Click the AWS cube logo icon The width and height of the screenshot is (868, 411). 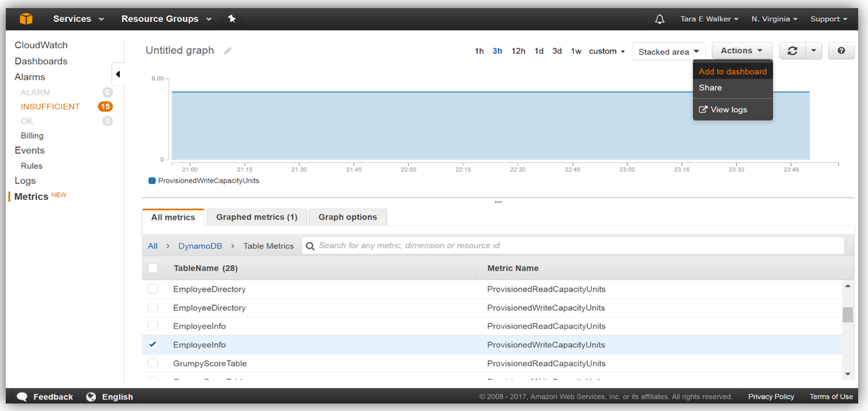pyautogui.click(x=26, y=19)
